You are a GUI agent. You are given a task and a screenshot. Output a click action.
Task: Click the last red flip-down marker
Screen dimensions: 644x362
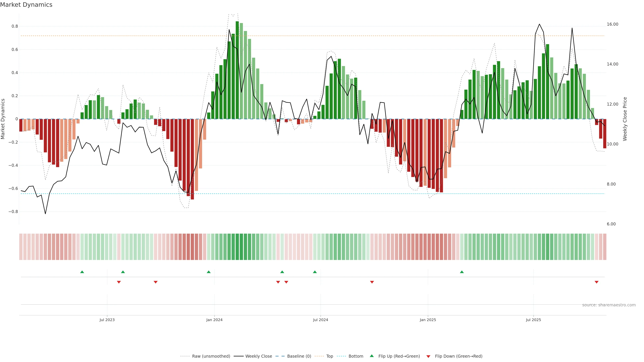pos(597,282)
